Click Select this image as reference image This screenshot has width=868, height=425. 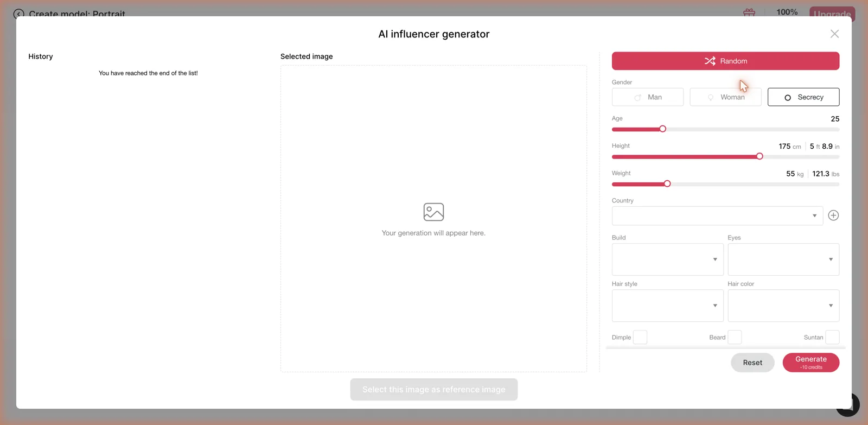(434, 390)
